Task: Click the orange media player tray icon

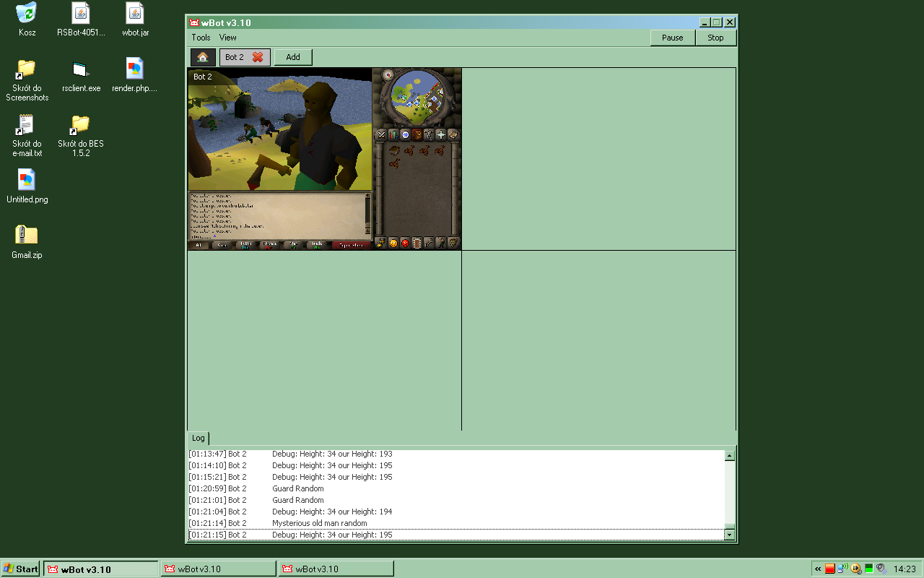Action: tap(856, 569)
